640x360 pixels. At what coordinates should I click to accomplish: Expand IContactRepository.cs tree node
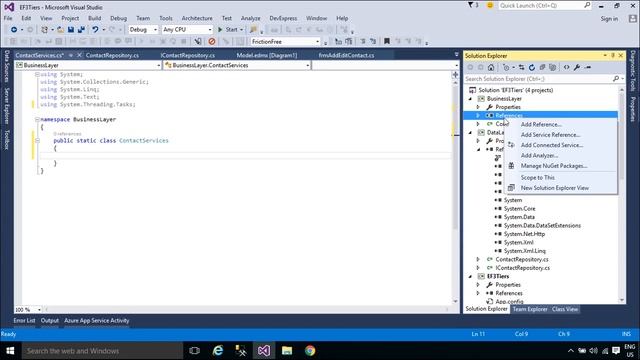click(x=478, y=268)
